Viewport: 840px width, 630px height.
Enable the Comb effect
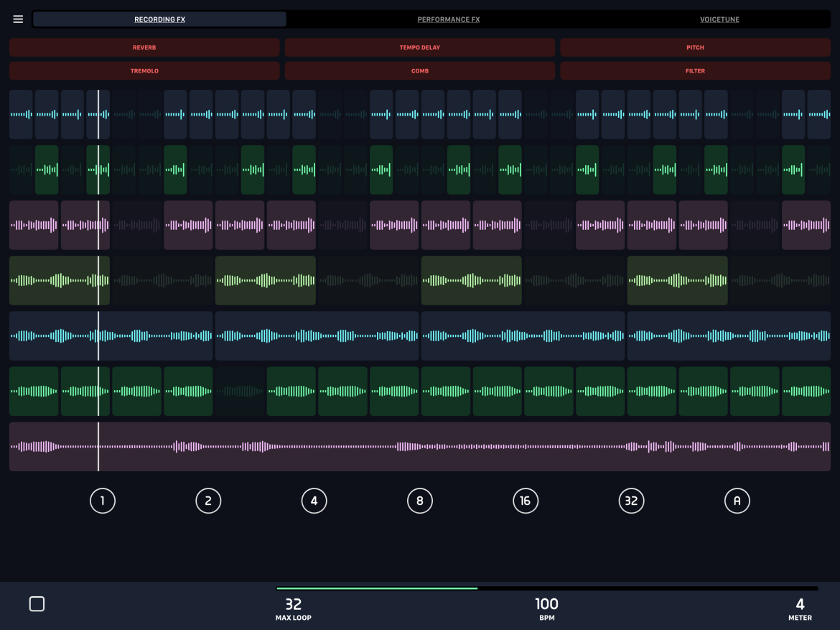pyautogui.click(x=419, y=71)
